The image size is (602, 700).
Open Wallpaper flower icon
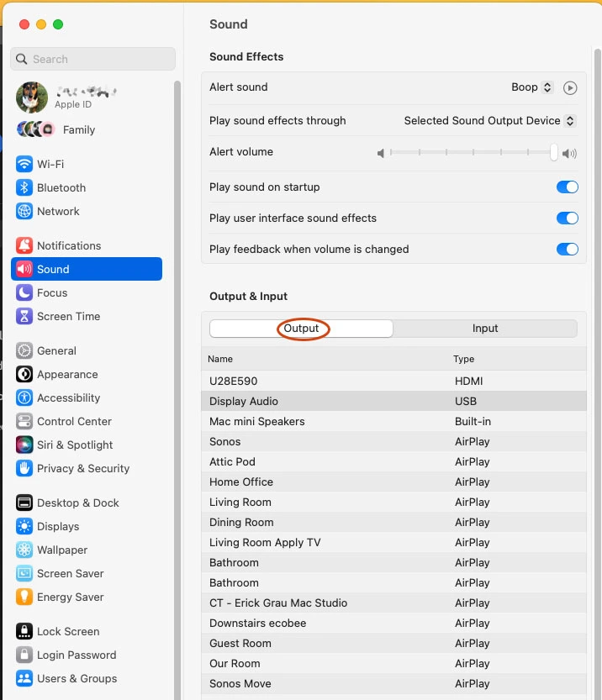coord(24,550)
